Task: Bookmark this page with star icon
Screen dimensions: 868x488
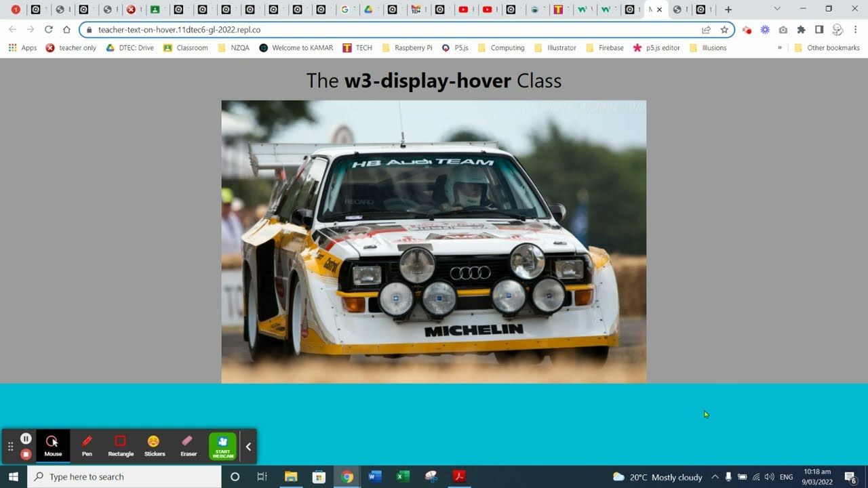Action: point(724,30)
